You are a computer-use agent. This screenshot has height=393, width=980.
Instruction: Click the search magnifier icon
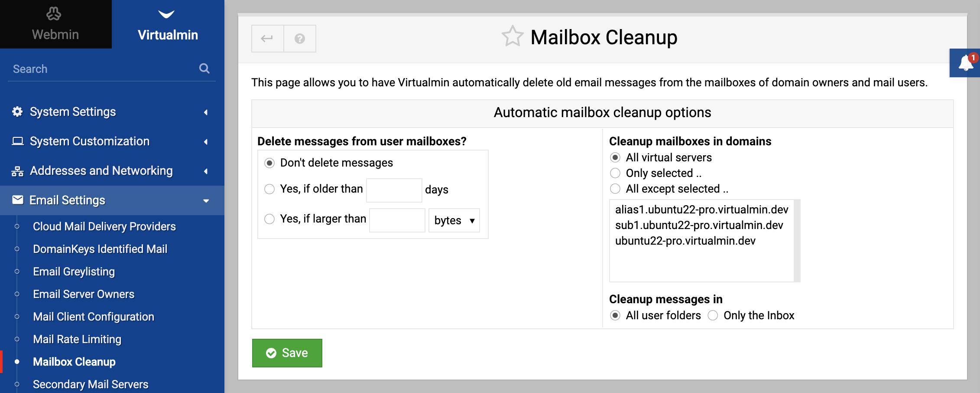click(x=204, y=69)
